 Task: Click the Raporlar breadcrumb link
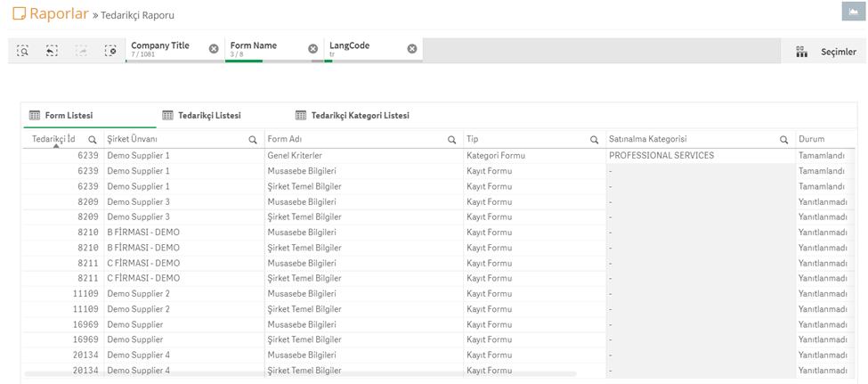click(x=59, y=14)
